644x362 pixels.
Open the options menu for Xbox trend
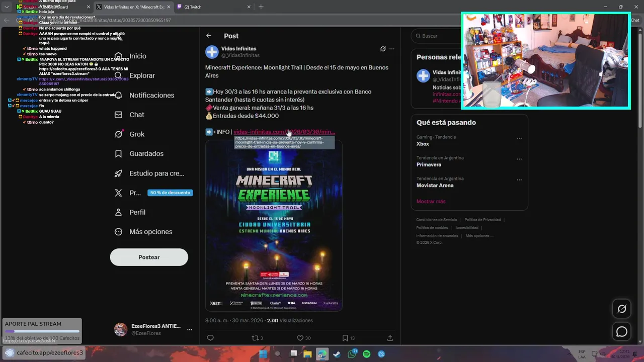coord(519,138)
